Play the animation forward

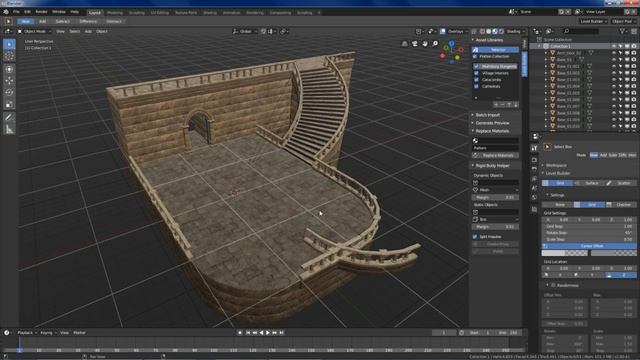click(268, 333)
